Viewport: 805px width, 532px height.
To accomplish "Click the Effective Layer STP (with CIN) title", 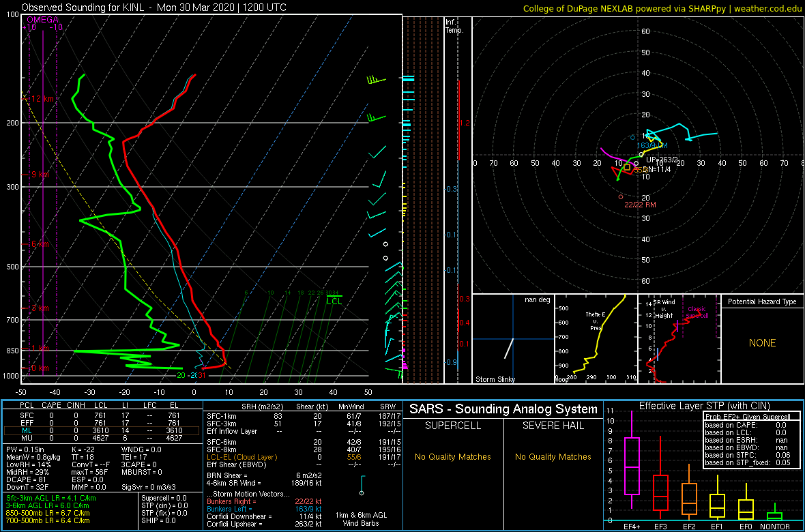I will point(703,407).
